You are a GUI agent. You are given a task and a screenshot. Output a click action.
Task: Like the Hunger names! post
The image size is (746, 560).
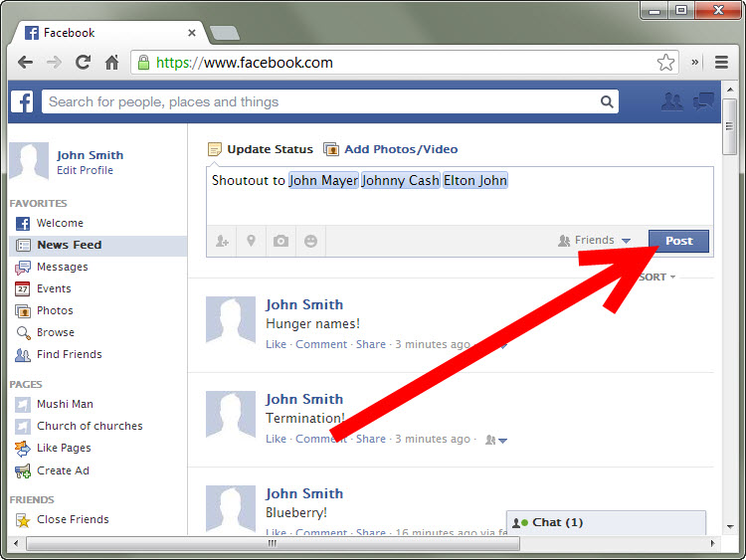point(276,344)
